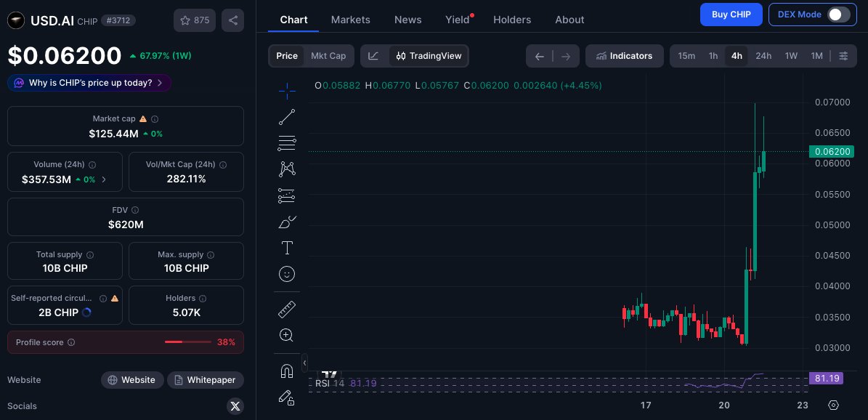Viewport: 868px width, 420px height.
Task: Click current price label 0.06200 on axis
Action: pyautogui.click(x=832, y=151)
